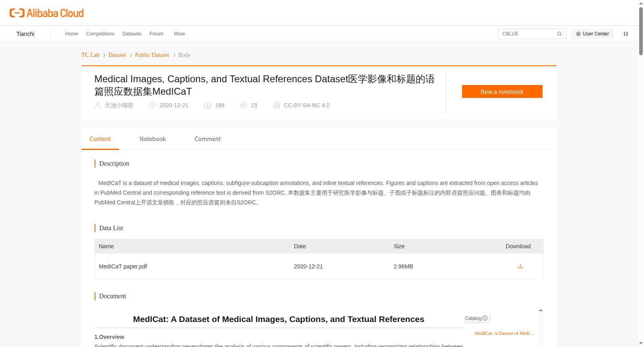Click the 1.Overview heading in document
Screen dimensions: 644x347
point(109,337)
